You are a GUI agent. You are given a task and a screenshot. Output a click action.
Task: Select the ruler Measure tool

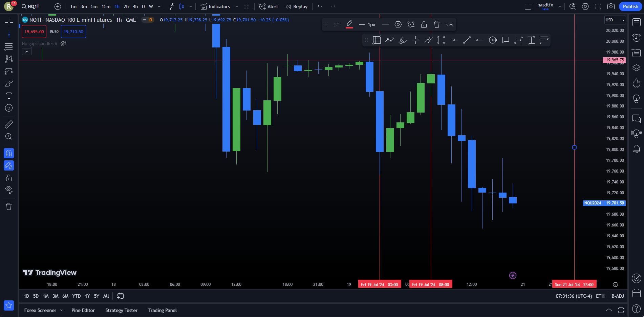(x=9, y=124)
